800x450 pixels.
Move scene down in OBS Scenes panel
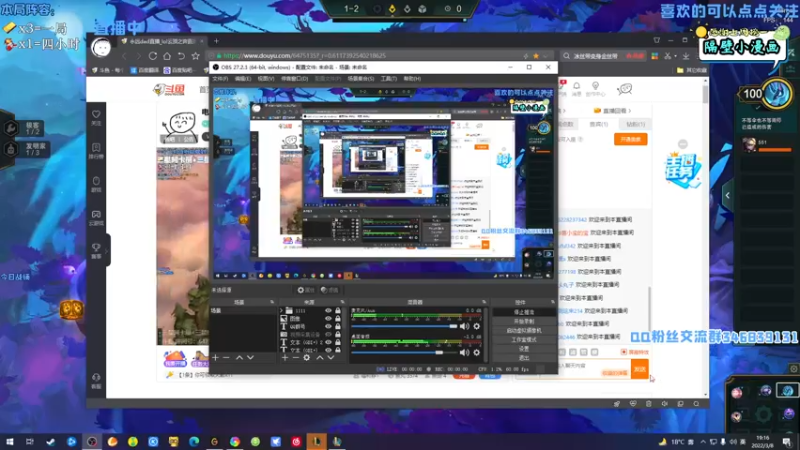[x=250, y=358]
